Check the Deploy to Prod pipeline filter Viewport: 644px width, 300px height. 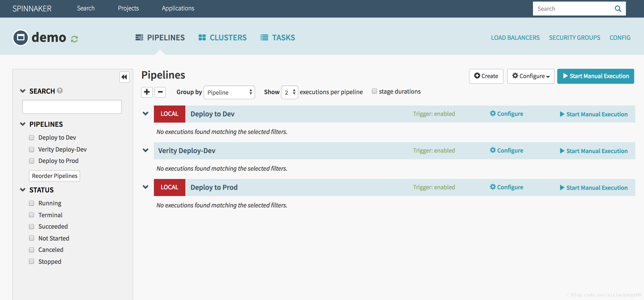click(32, 161)
